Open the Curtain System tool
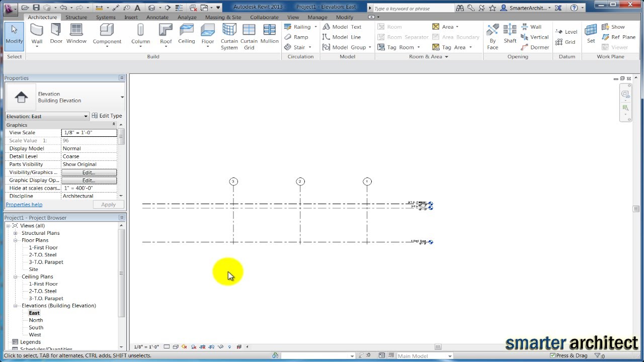The image size is (644, 362). click(x=229, y=37)
